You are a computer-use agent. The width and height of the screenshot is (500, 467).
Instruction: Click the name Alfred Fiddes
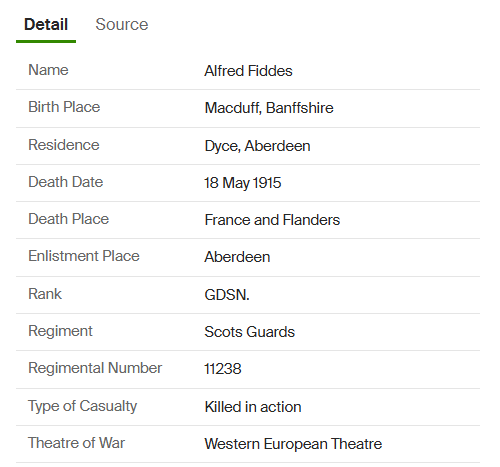[248, 71]
